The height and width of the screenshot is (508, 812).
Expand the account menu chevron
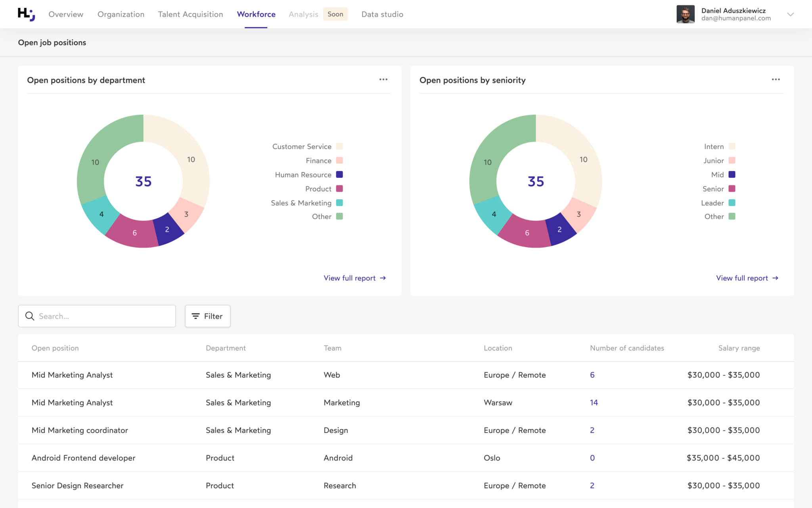[791, 15]
